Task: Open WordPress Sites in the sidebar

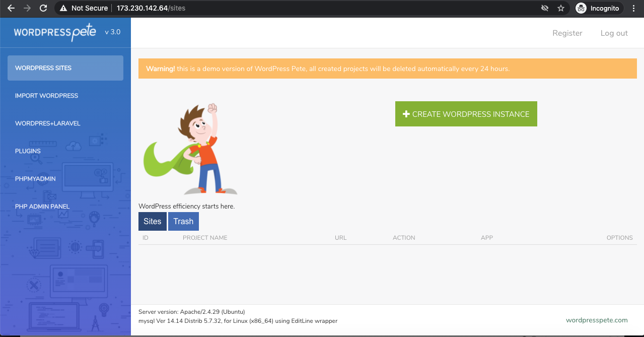Action: pyautogui.click(x=65, y=68)
